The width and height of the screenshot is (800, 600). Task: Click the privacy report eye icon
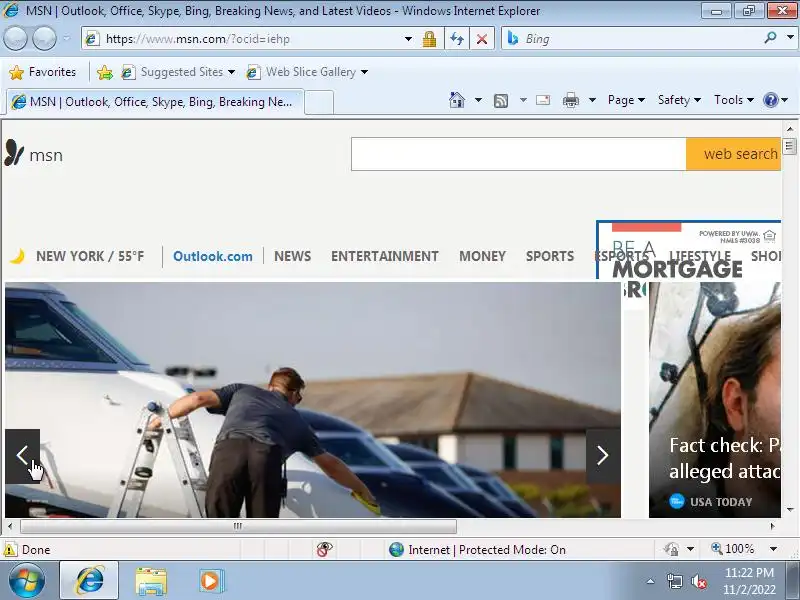click(x=324, y=549)
